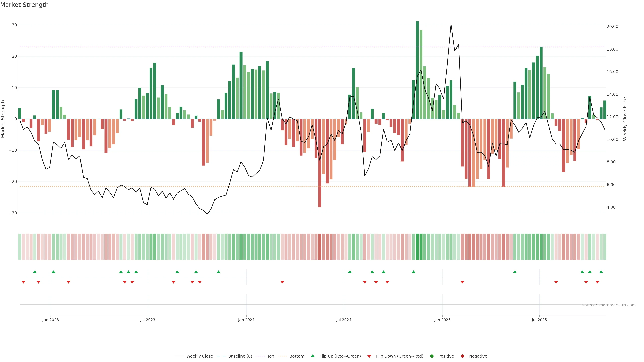644x362 pixels.
Task: Click the Flip Down red triangle legend icon
Action: pyautogui.click(x=369, y=356)
